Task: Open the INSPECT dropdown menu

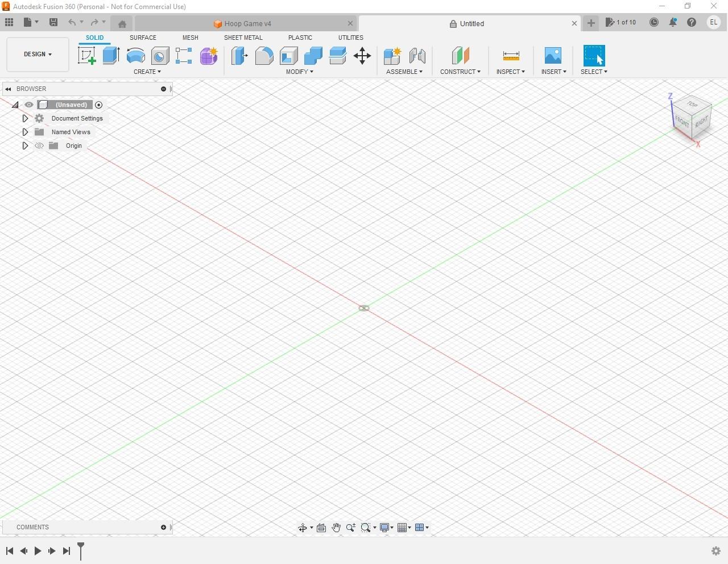Action: pos(511,72)
